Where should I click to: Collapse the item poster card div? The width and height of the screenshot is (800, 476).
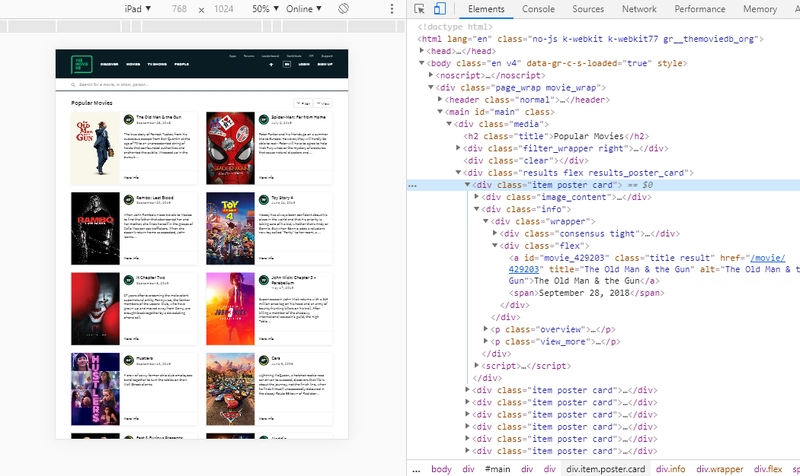click(x=468, y=185)
